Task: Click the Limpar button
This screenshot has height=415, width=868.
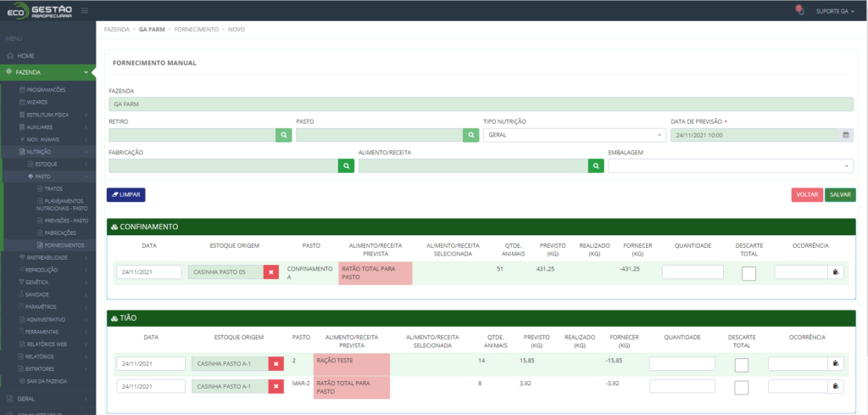Action: tap(125, 195)
